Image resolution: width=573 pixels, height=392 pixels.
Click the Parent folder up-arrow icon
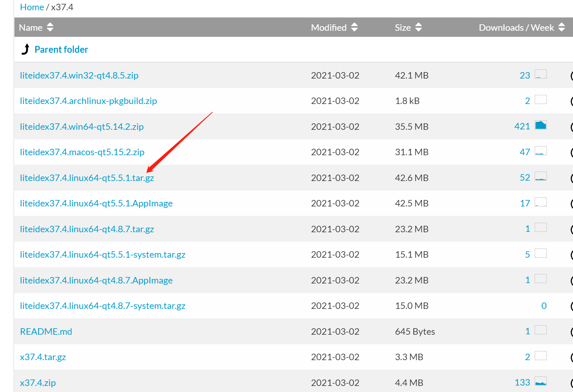[25, 49]
